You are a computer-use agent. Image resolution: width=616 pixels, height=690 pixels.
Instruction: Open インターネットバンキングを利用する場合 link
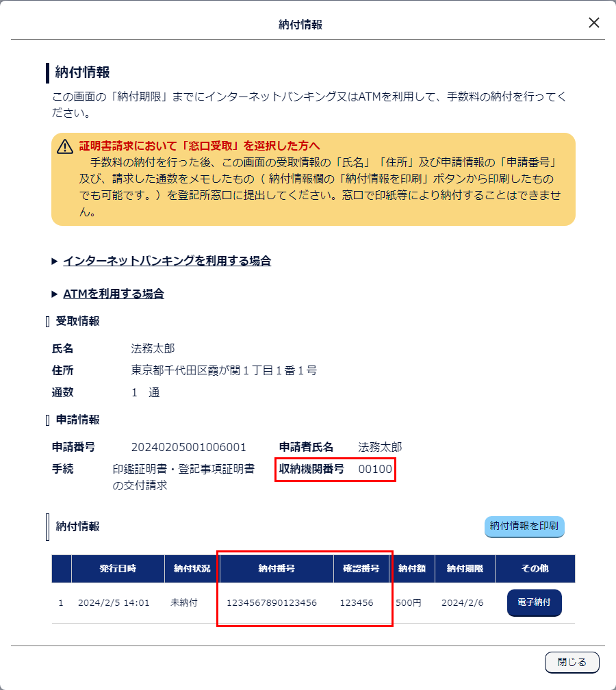point(167,261)
